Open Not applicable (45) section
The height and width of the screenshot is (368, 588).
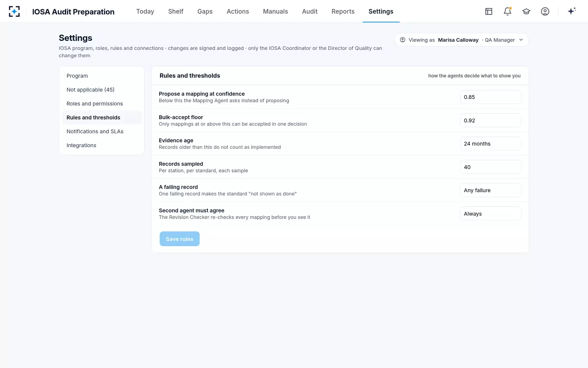pyautogui.click(x=102, y=90)
